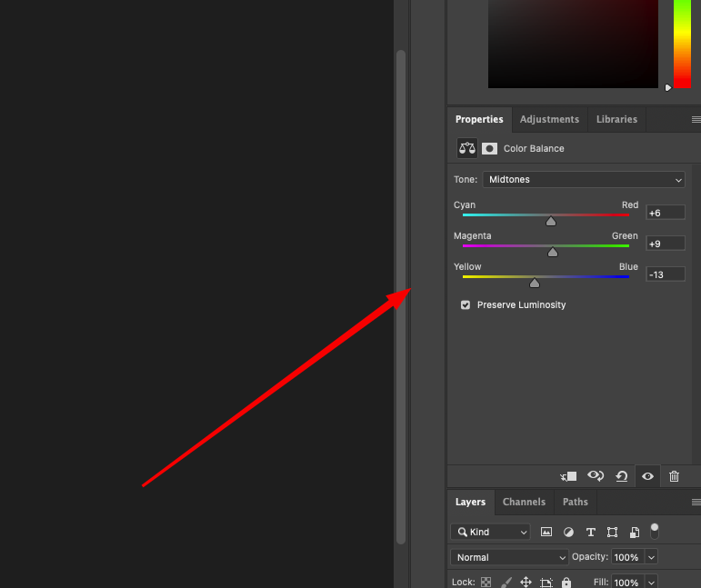Switch to the Layers tab
The width and height of the screenshot is (701, 588).
click(x=470, y=503)
